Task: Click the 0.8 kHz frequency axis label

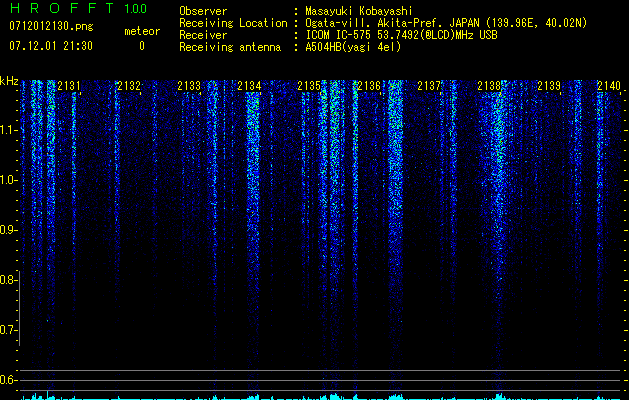Action: (7, 280)
